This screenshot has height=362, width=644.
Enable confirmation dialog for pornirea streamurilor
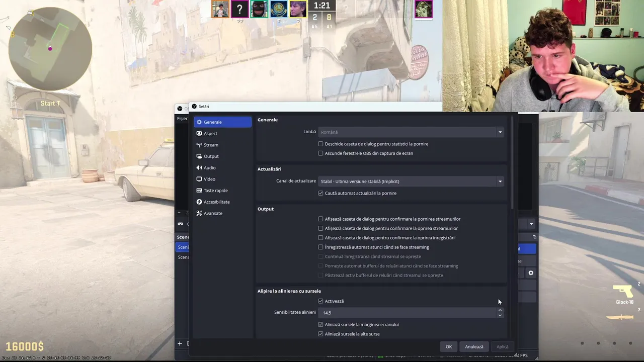[x=320, y=219]
